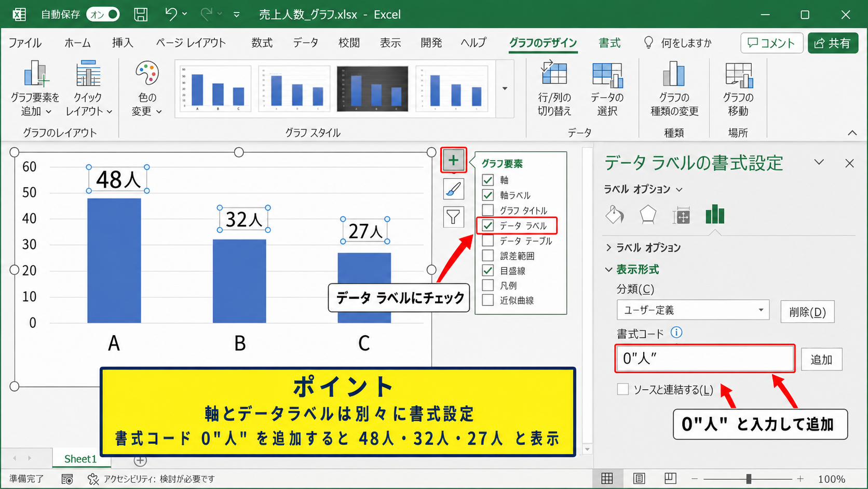Open task pane options chevron
This screenshot has width=868, height=489.
819,162
